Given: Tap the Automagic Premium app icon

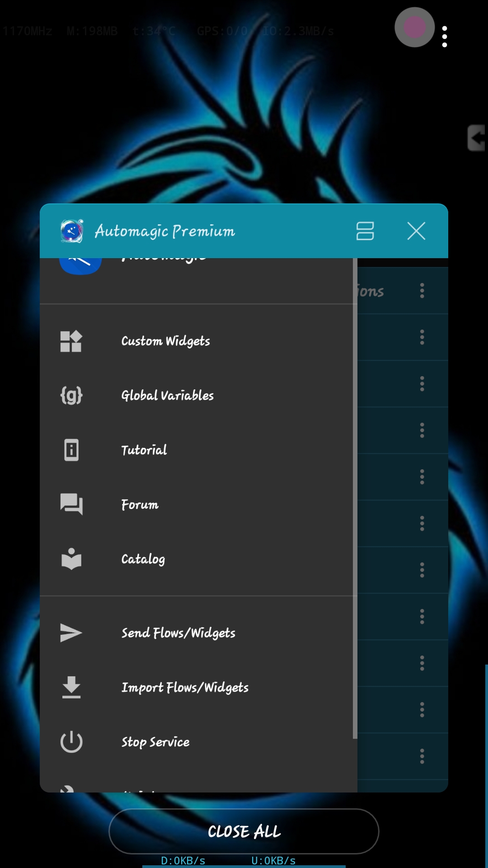Looking at the screenshot, I should coord(72,231).
